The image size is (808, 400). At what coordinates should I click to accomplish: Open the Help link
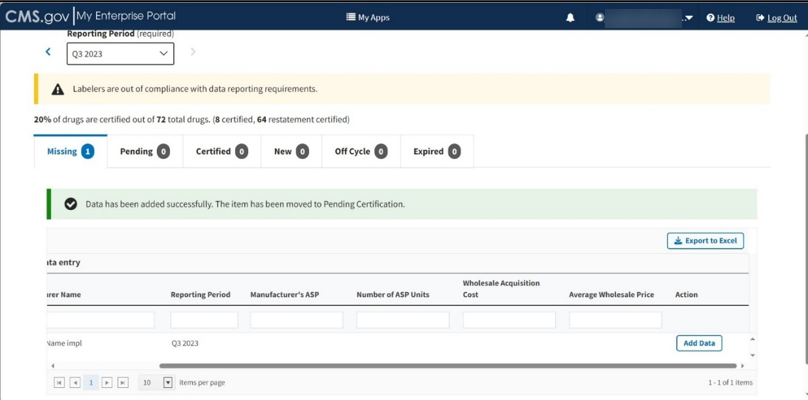(720, 18)
